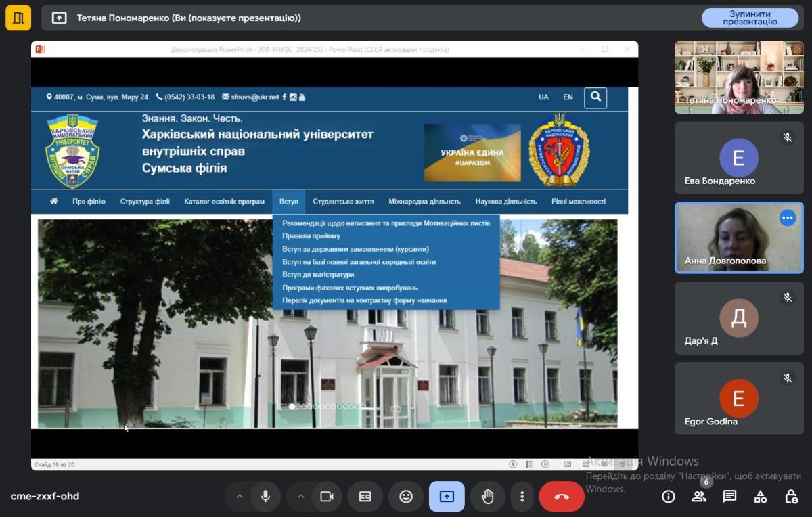Open more options three-dot menu

pos(522,497)
